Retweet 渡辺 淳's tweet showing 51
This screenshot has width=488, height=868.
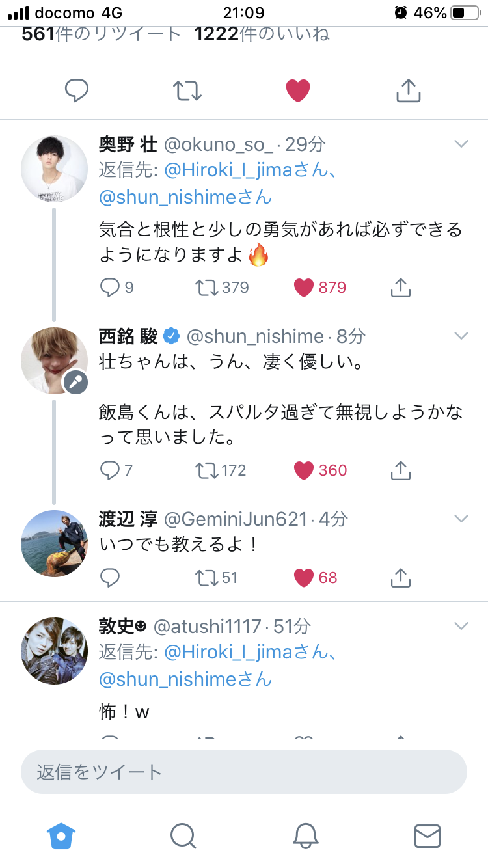pos(206,577)
